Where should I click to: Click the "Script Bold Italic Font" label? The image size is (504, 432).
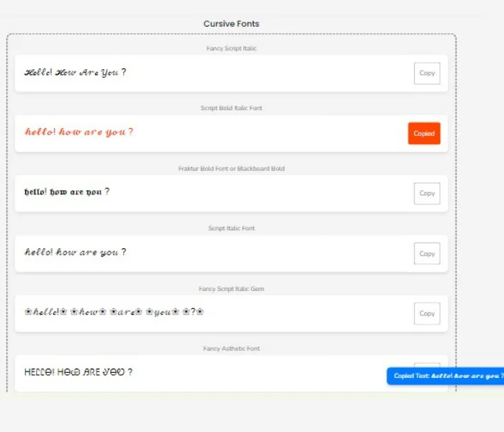point(231,109)
